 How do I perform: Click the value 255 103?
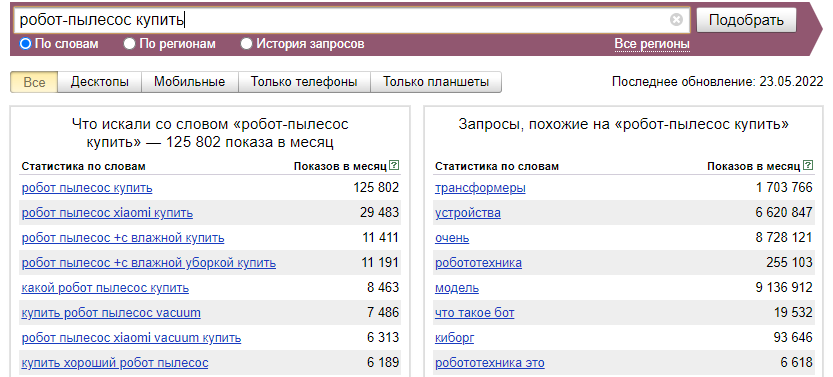(x=789, y=263)
